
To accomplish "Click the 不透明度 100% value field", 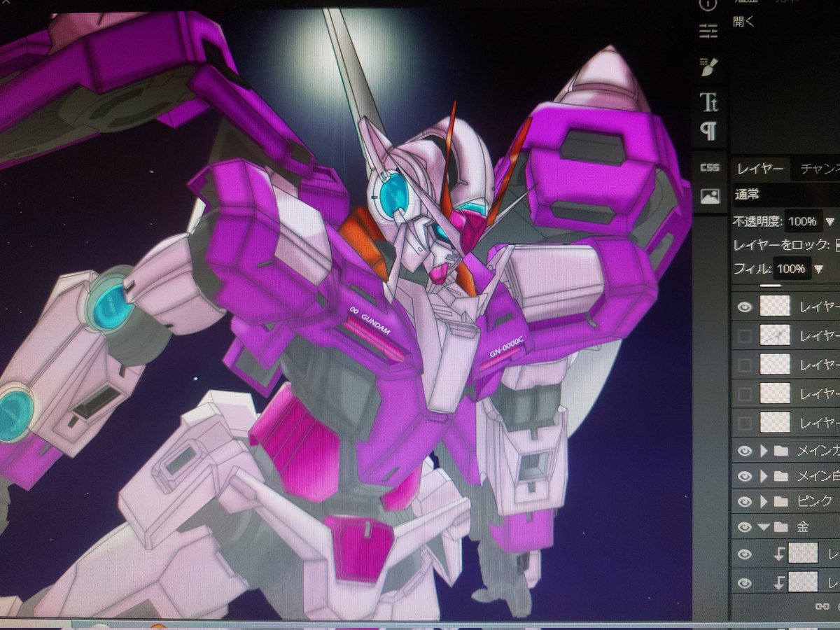I will (802, 222).
